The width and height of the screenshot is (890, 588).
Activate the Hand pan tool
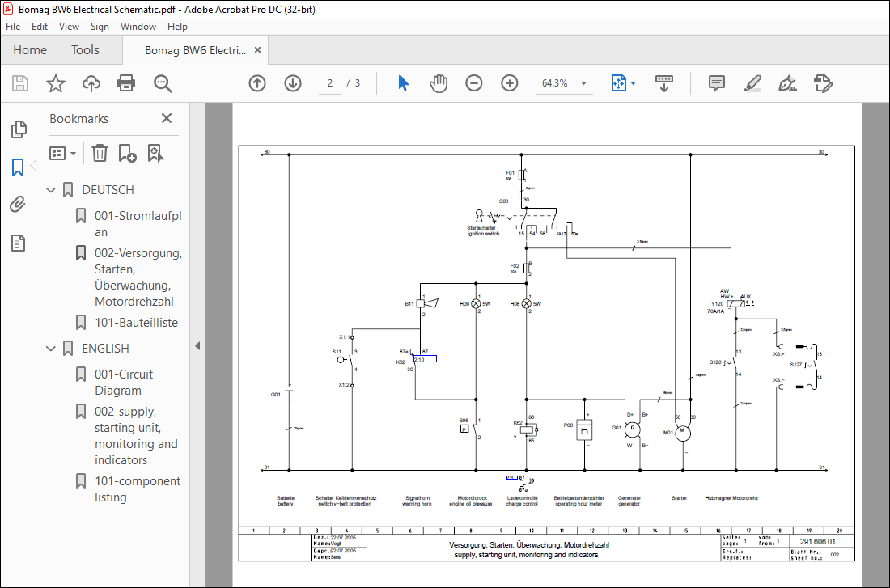439,83
